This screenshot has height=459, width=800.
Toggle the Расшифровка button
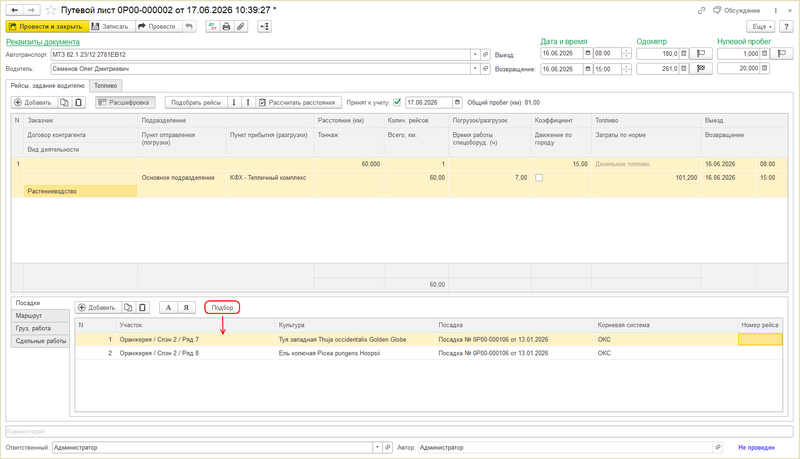pos(125,103)
